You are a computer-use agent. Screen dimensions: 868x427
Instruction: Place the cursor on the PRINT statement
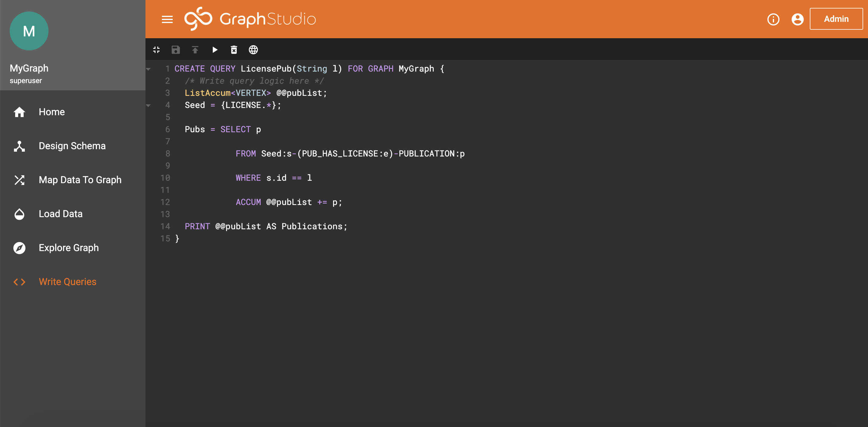[197, 226]
